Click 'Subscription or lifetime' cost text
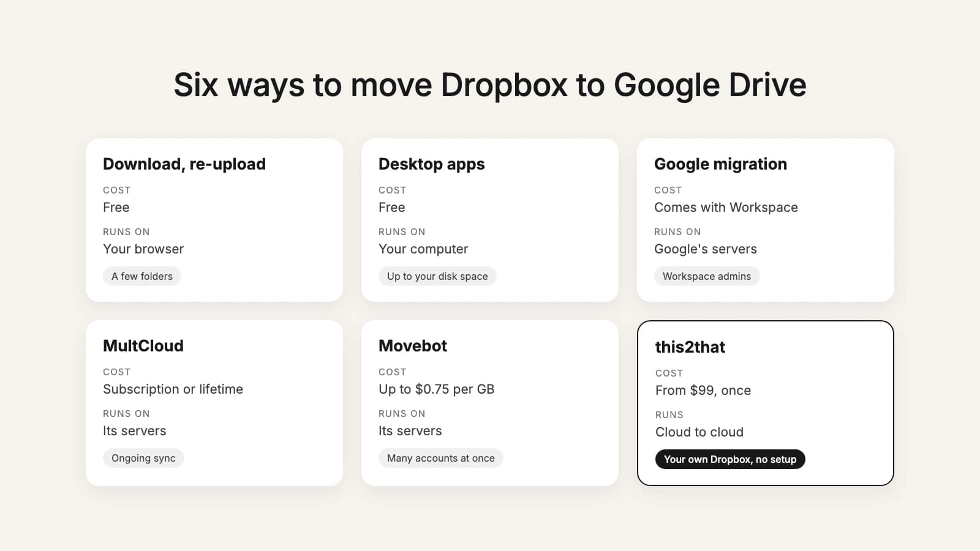This screenshot has height=551, width=980. pos(173,389)
